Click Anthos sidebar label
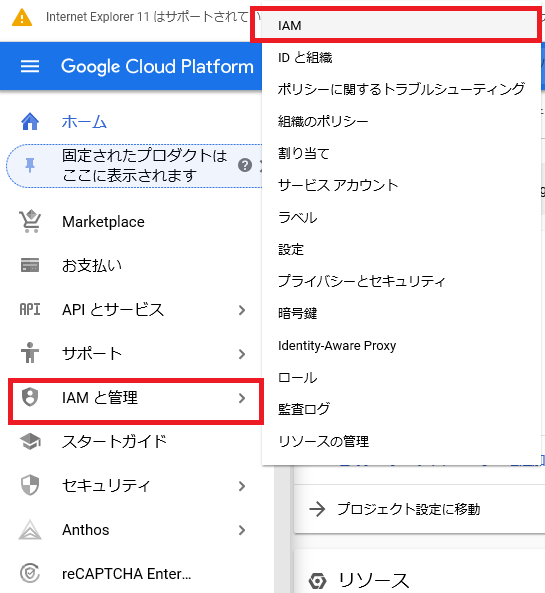The width and height of the screenshot is (545, 593). tap(86, 530)
